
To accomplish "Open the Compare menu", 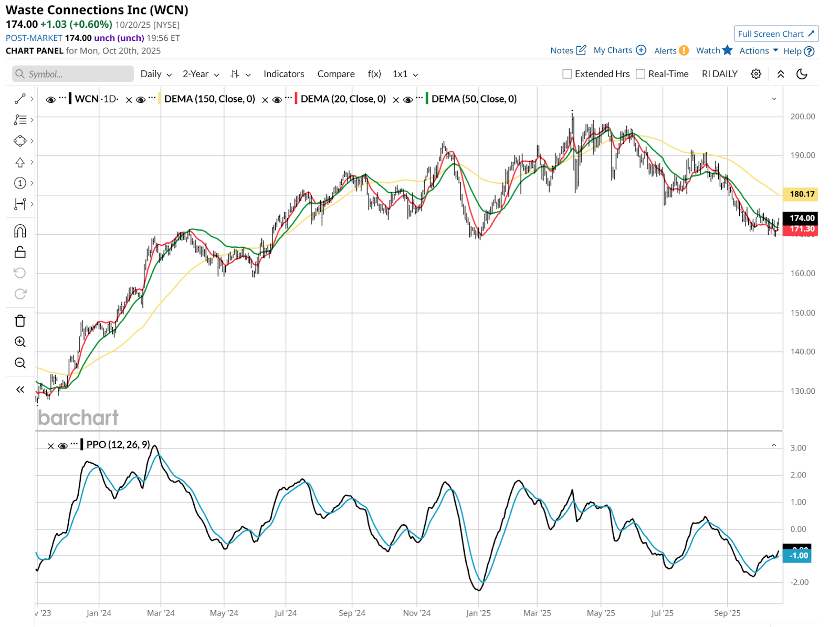I will tap(335, 74).
